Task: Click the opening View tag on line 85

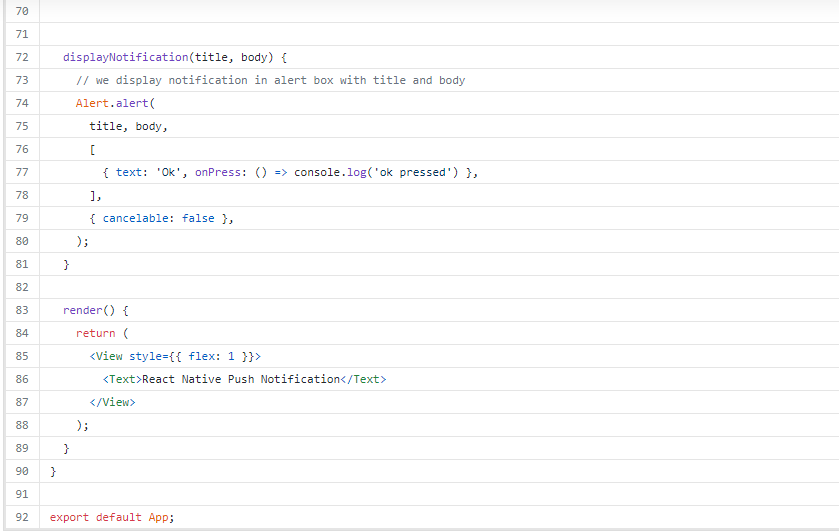Action: [x=175, y=356]
